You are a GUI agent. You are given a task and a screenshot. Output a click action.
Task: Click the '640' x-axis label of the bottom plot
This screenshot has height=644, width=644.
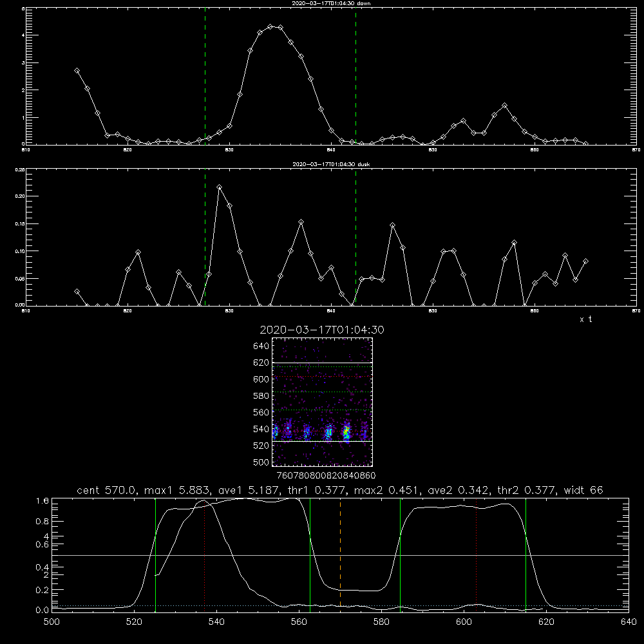629,622
